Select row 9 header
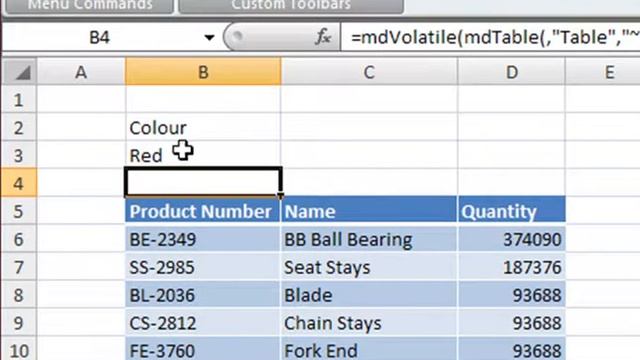Viewport: 640px width, 360px height. 19,323
